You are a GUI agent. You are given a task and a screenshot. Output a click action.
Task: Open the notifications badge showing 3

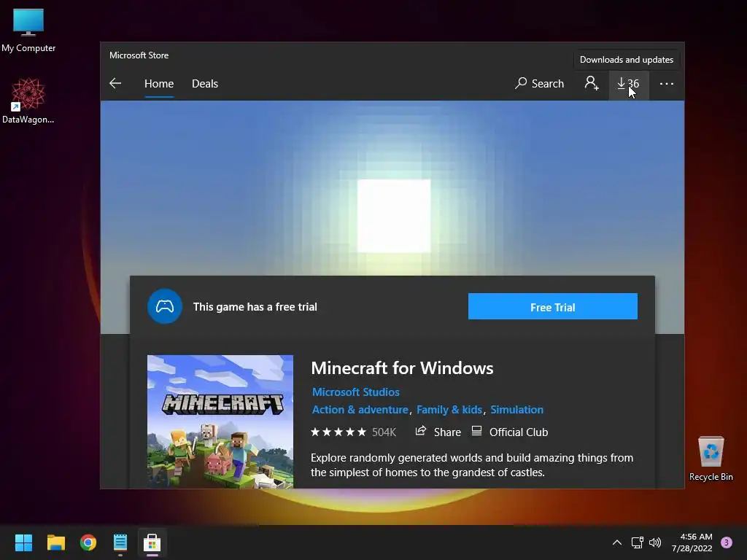(x=727, y=542)
